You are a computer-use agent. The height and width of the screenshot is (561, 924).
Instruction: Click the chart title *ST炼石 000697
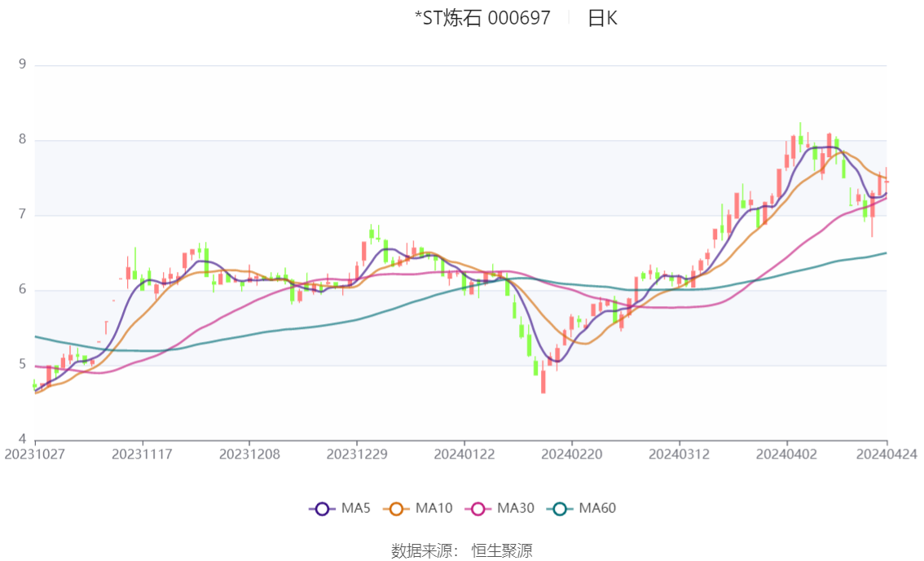tap(482, 18)
